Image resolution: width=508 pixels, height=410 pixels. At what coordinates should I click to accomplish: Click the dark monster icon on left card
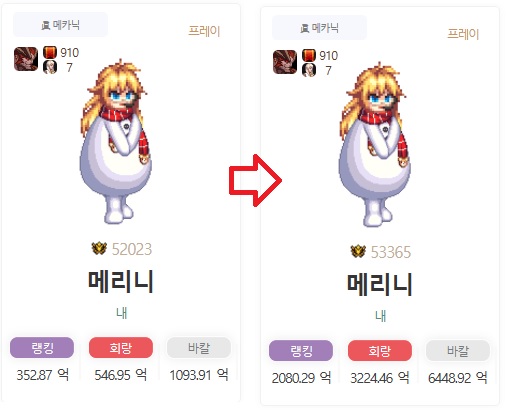coord(26,59)
